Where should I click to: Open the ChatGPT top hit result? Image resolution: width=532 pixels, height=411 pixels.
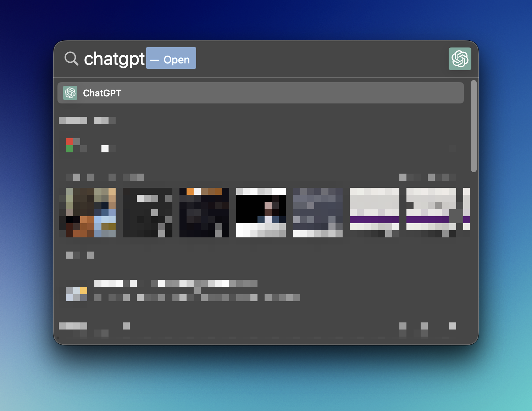(261, 93)
